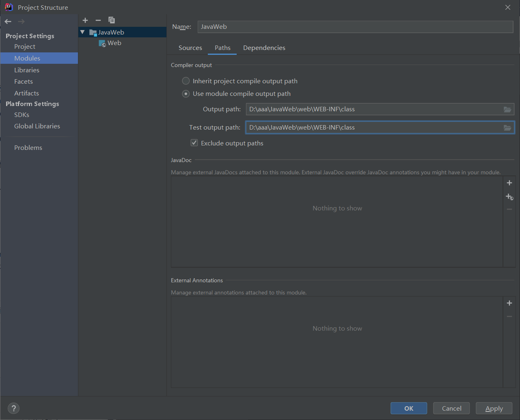Screen dimensions: 520x420
Task: Open help with question mark icon
Action: (13, 408)
